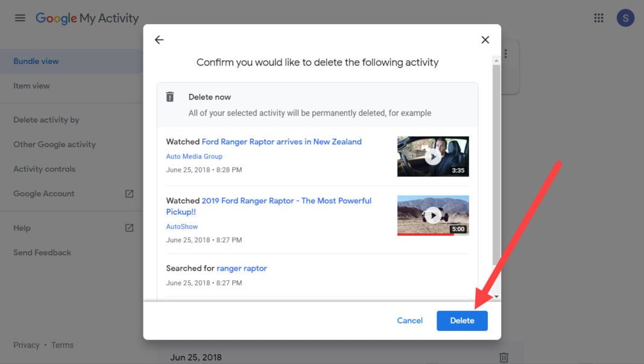Viewport: 644px width, 364px height.
Task: Open the Terms link
Action: pyautogui.click(x=63, y=345)
